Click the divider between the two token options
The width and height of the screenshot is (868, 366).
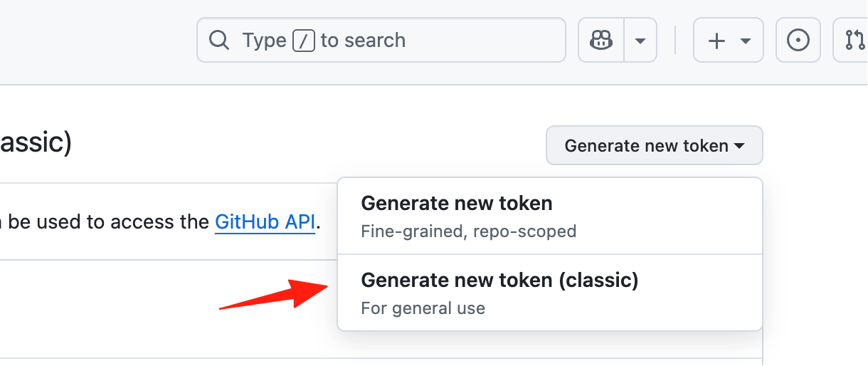click(x=550, y=254)
